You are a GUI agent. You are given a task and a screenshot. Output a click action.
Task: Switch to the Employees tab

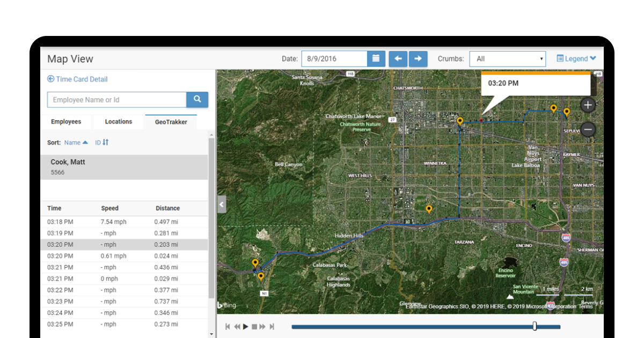click(66, 122)
